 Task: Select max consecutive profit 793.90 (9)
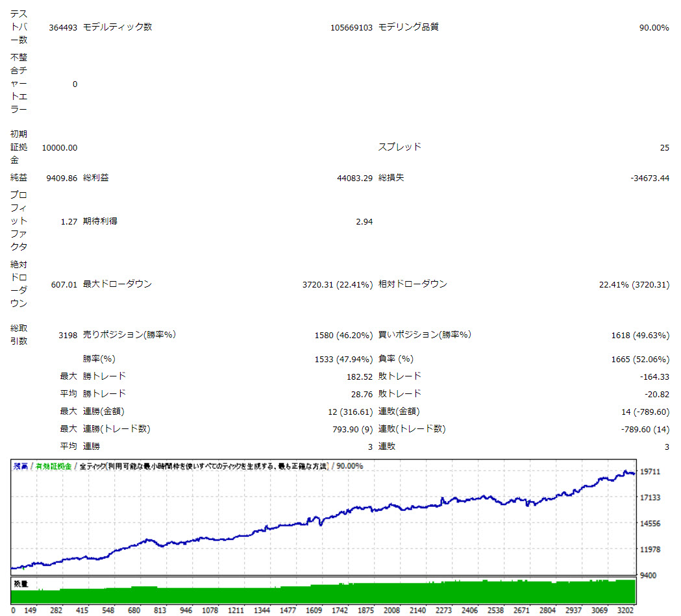click(353, 429)
